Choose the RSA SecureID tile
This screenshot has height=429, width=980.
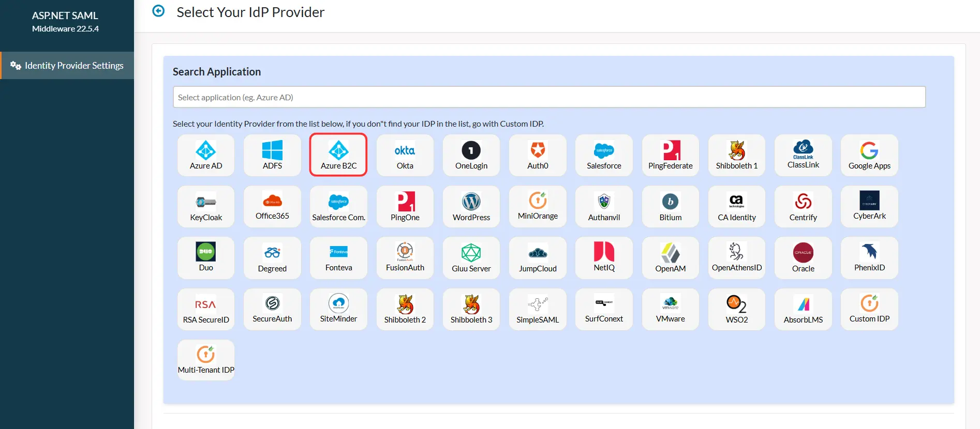[206, 309]
